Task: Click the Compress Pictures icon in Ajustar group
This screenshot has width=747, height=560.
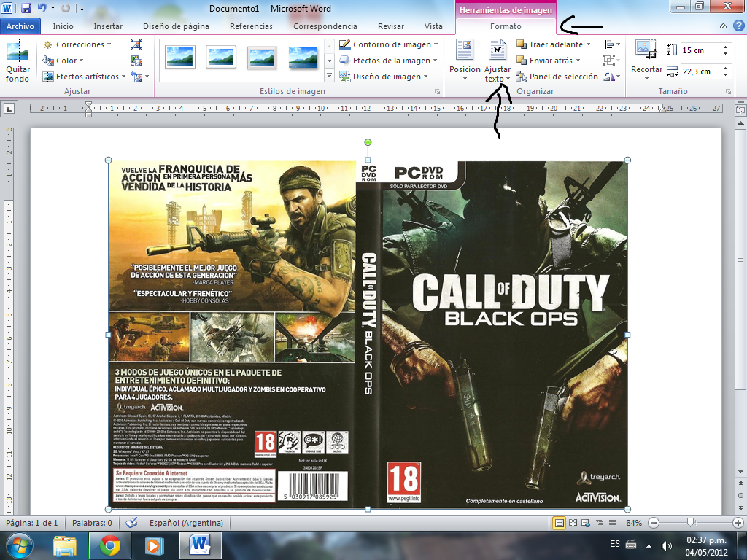Action: tap(136, 44)
